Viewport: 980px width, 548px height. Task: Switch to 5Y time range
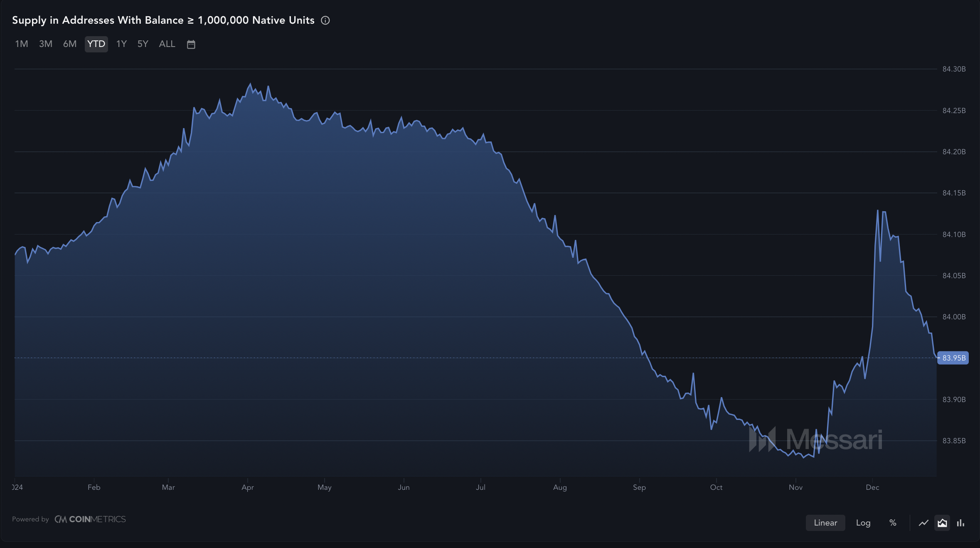click(143, 44)
